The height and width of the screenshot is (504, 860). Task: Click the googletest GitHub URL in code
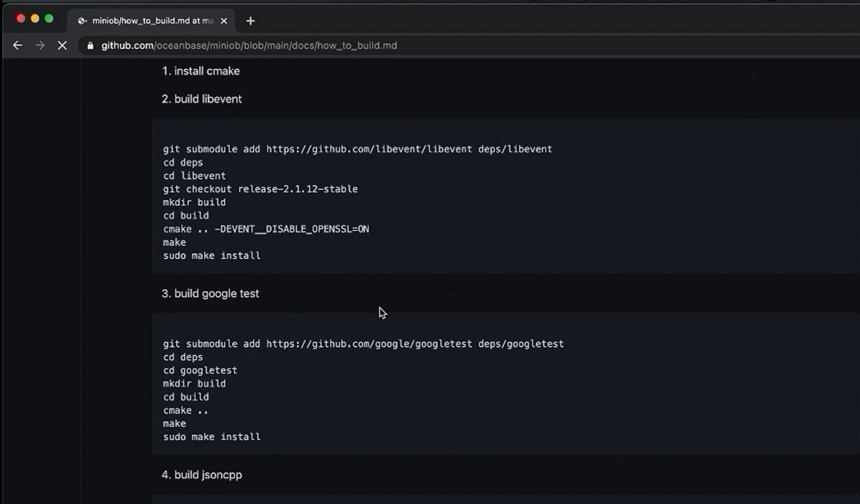tap(369, 344)
